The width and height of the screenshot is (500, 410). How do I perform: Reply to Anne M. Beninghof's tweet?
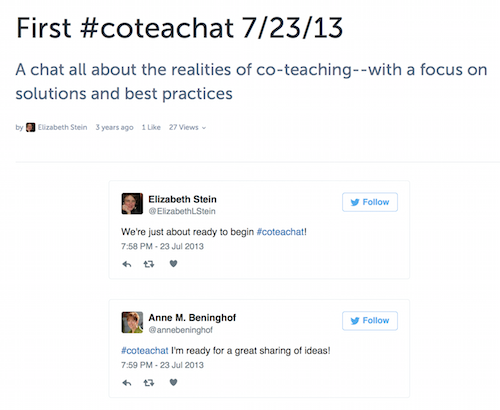[127, 383]
